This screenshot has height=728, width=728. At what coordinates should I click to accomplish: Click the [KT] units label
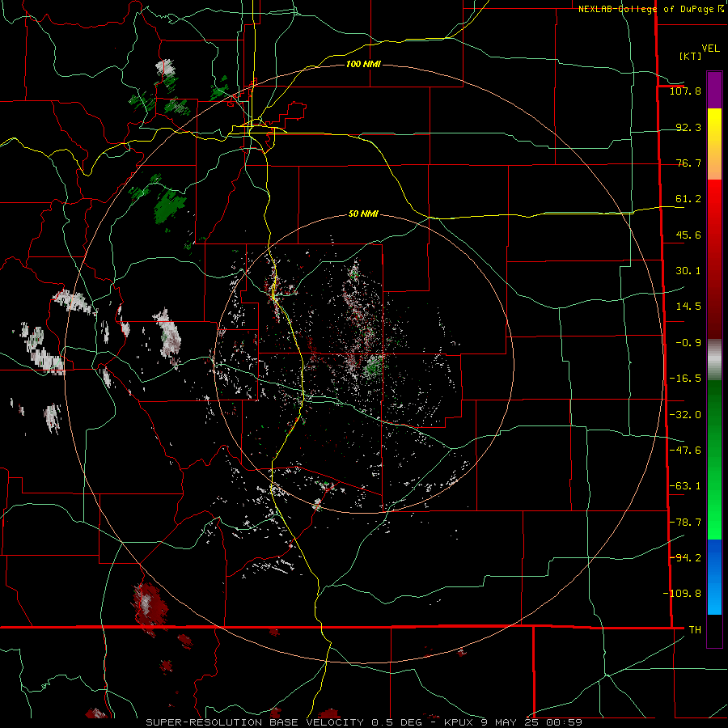tap(690, 56)
